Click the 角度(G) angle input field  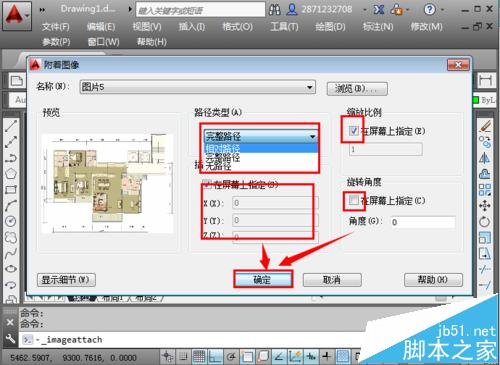(x=423, y=222)
